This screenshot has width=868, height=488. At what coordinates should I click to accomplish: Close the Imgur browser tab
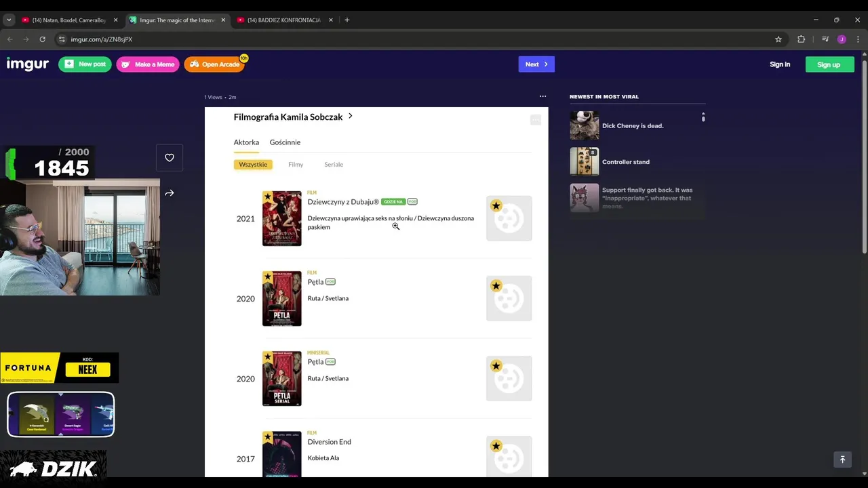pyautogui.click(x=223, y=20)
